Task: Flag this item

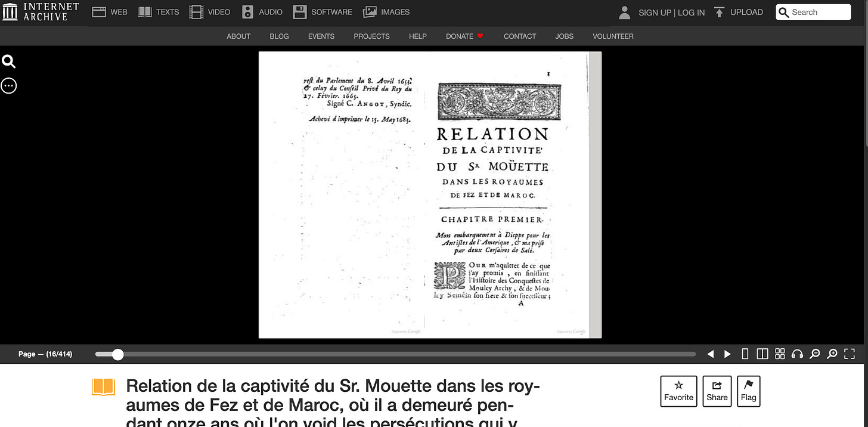Action: [x=748, y=391]
